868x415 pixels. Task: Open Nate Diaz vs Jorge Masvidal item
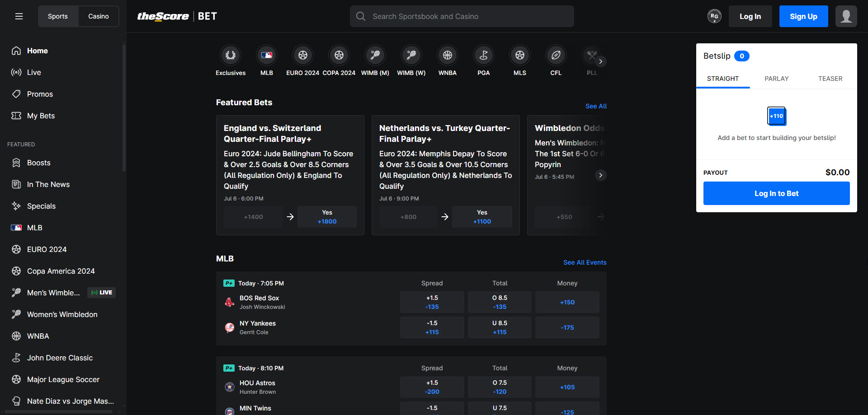point(61,401)
